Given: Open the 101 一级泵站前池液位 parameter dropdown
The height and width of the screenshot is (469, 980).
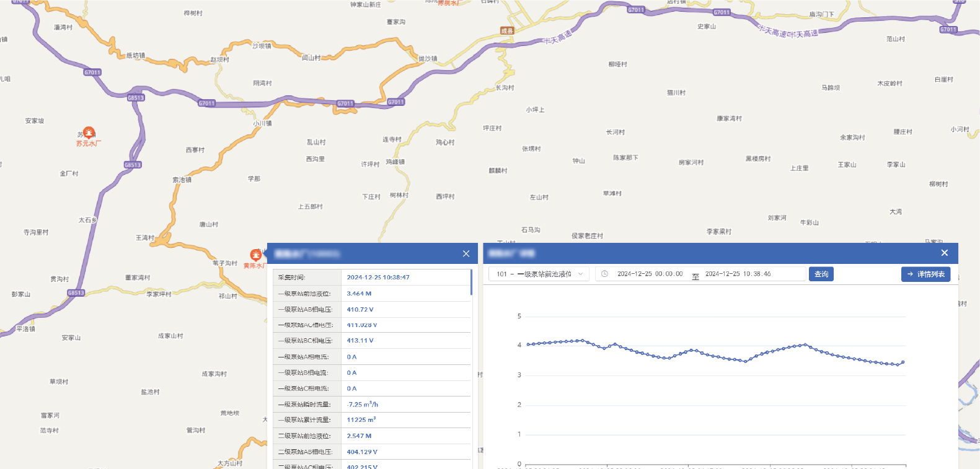Looking at the screenshot, I should [x=539, y=274].
